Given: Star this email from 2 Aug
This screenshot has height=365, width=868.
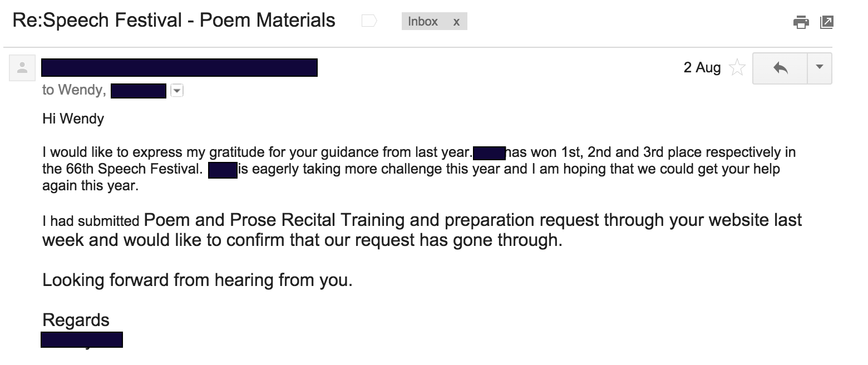Looking at the screenshot, I should pyautogui.click(x=737, y=68).
